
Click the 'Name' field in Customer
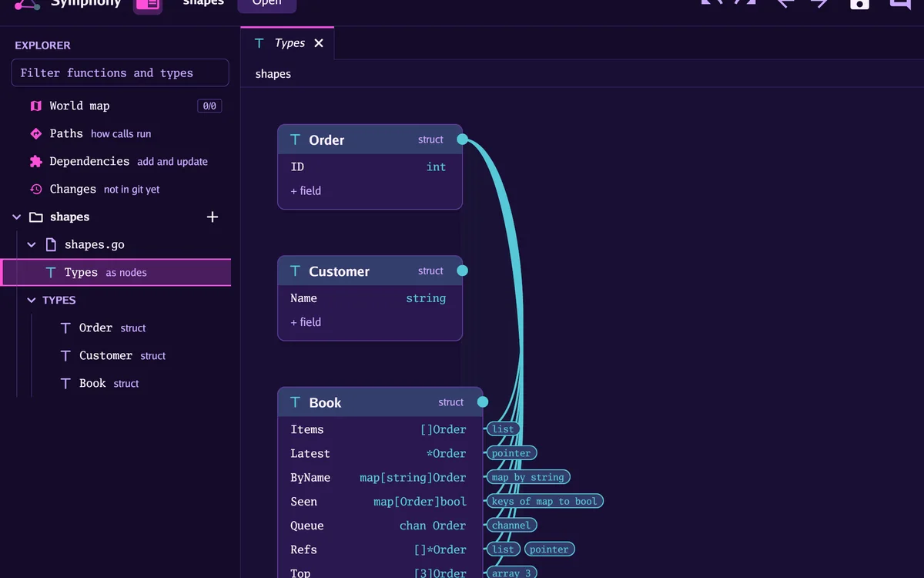[x=304, y=298]
